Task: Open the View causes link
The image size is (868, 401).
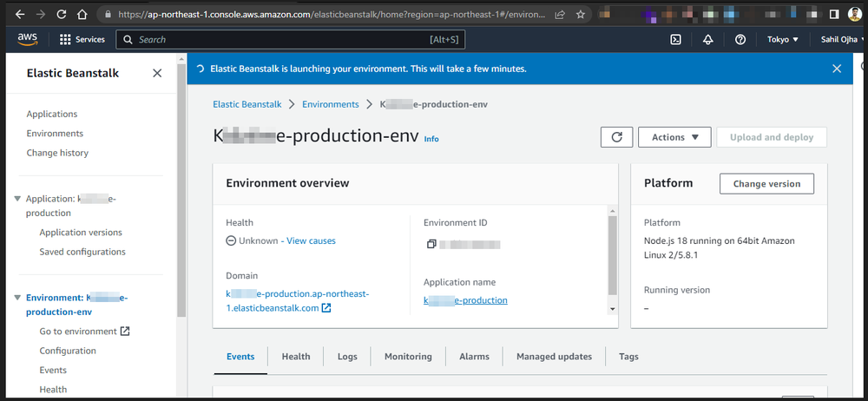Action: click(311, 241)
